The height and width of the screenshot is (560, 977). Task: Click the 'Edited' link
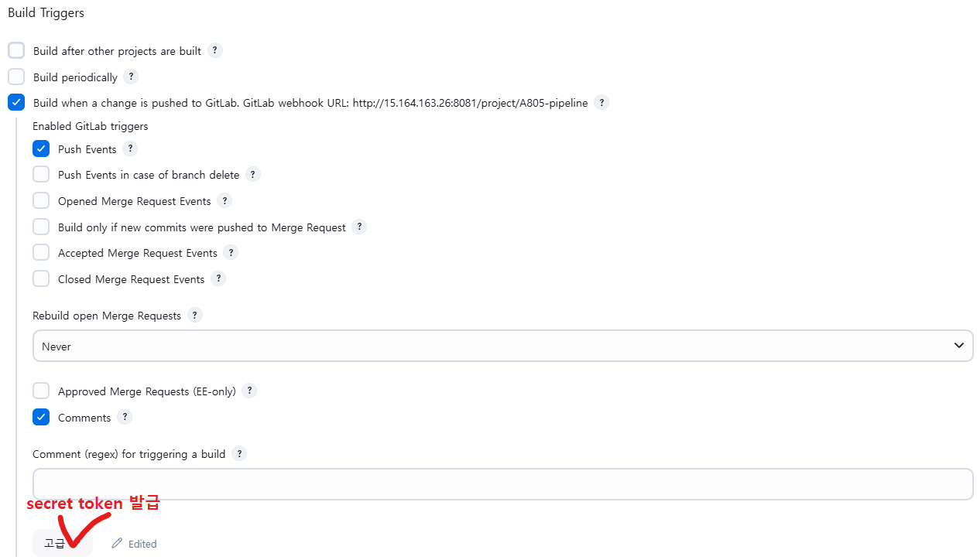click(134, 543)
